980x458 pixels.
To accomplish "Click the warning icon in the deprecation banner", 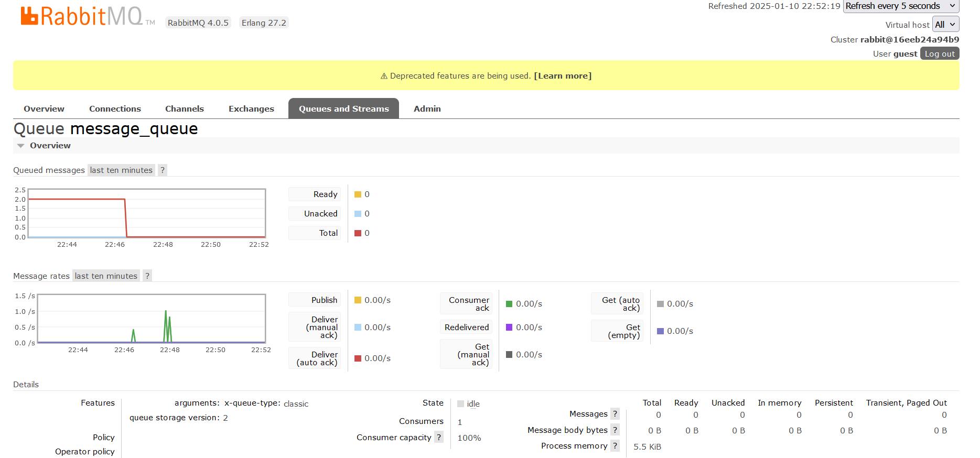I will tap(384, 76).
